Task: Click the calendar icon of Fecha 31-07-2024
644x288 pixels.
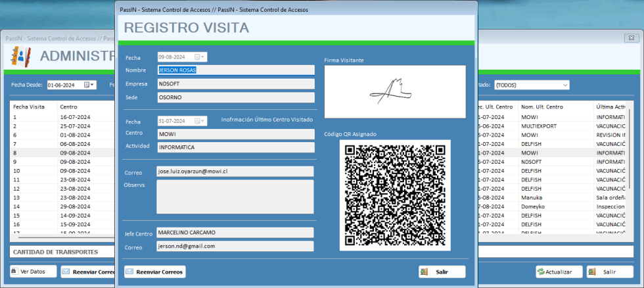Action: click(x=197, y=121)
